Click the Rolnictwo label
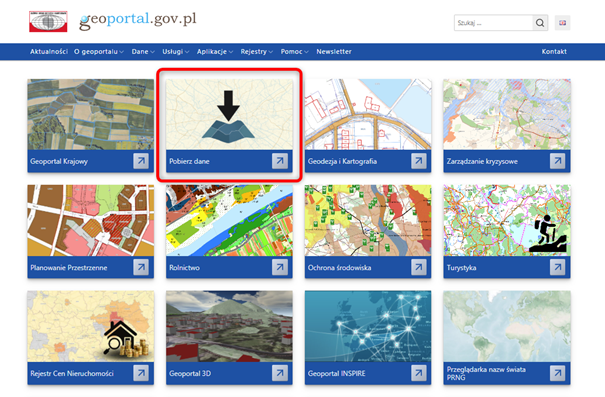Viewport: 605px width, 397px height. pos(184,267)
